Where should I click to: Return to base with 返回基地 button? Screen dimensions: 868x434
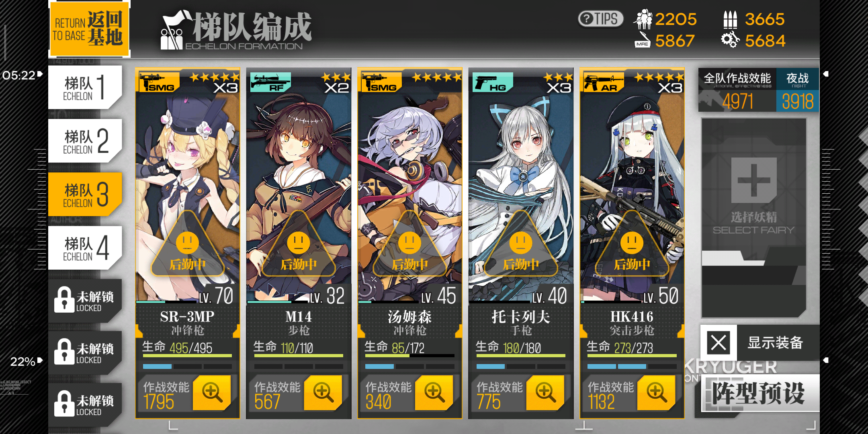click(x=89, y=29)
